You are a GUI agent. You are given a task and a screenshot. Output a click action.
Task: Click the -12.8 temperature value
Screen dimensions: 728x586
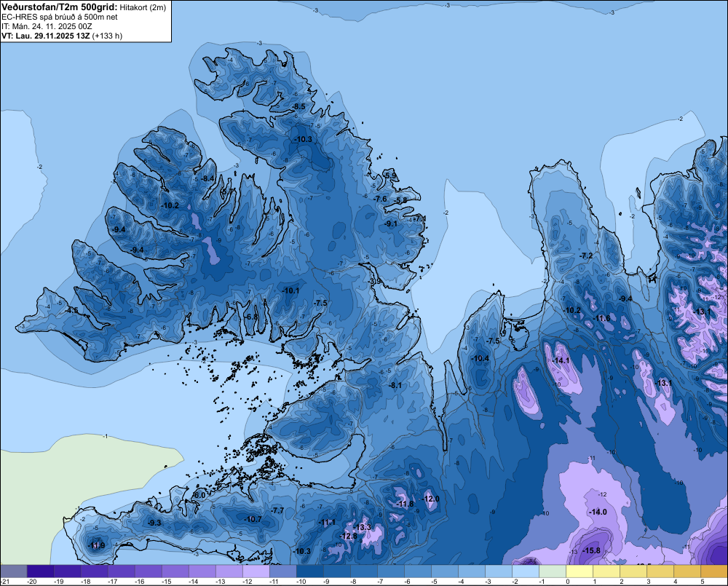point(349,536)
